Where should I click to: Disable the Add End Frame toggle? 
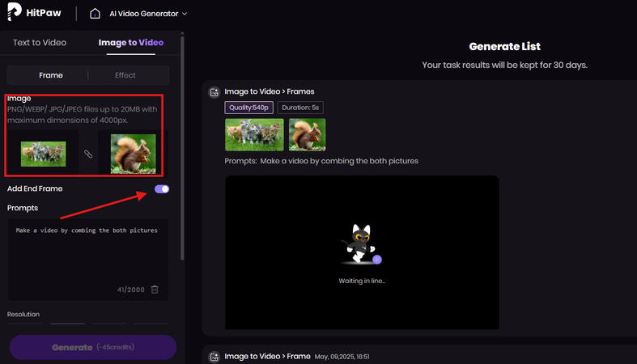pos(161,189)
